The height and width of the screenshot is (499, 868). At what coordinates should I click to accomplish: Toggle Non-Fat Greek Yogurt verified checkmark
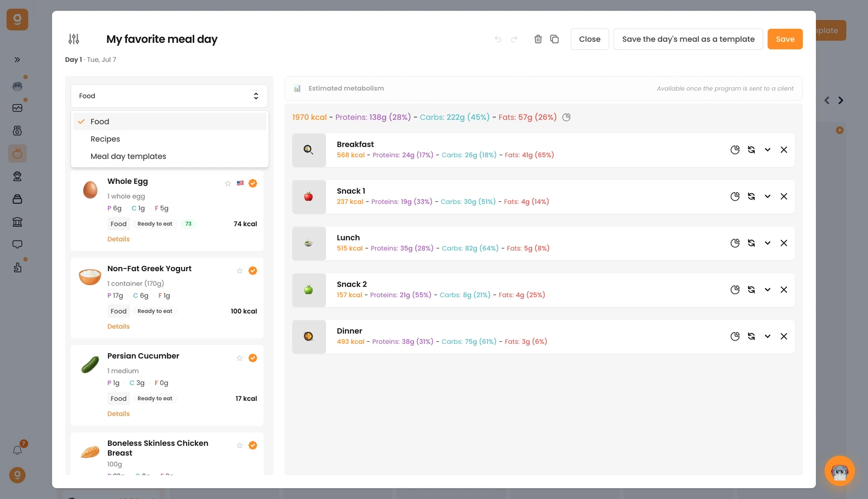point(253,271)
